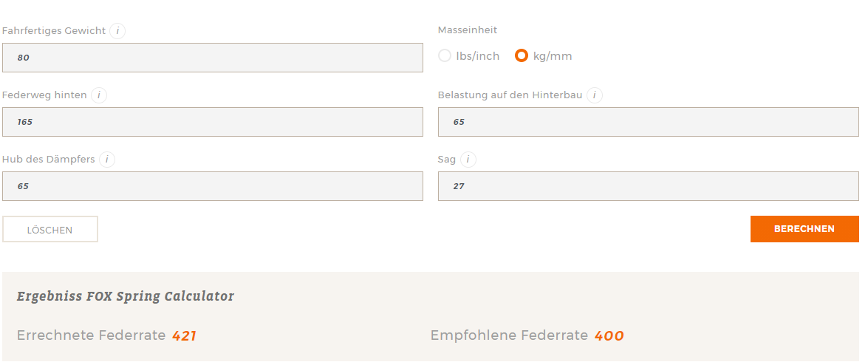The image size is (868, 362).
Task: Click the Errechnete Federrate value 421
Action: pyautogui.click(x=184, y=336)
